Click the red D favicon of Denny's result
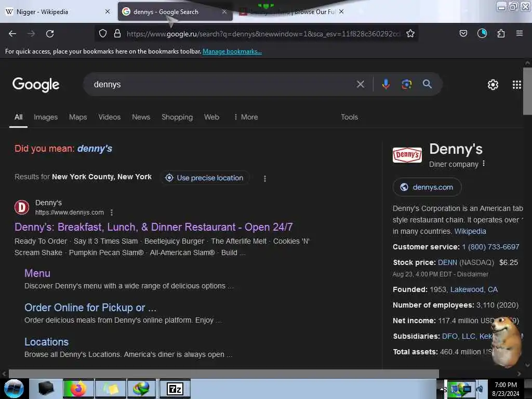Image resolution: width=532 pixels, height=399 pixels. [22, 207]
